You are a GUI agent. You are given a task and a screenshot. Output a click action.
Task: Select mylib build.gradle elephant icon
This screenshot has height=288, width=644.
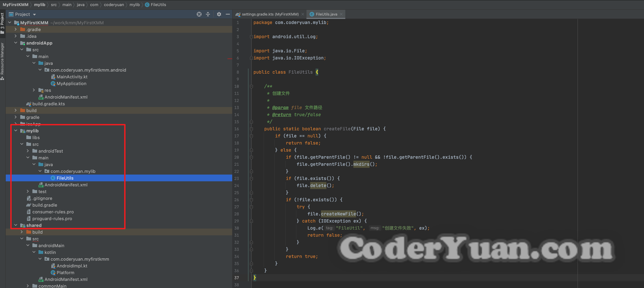pyautogui.click(x=29, y=205)
